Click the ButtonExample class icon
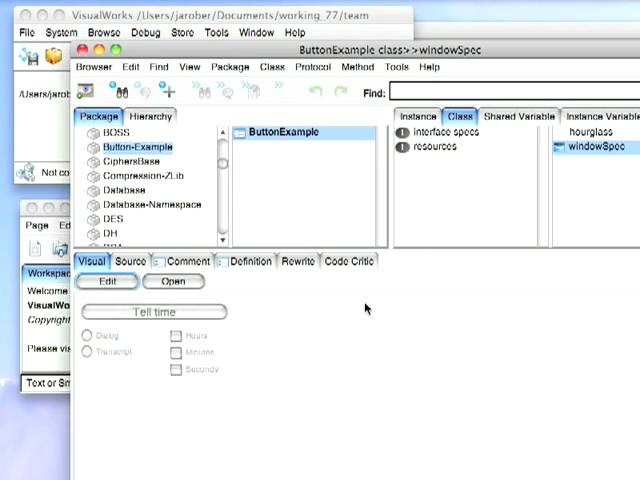640x480 pixels. coord(240,133)
